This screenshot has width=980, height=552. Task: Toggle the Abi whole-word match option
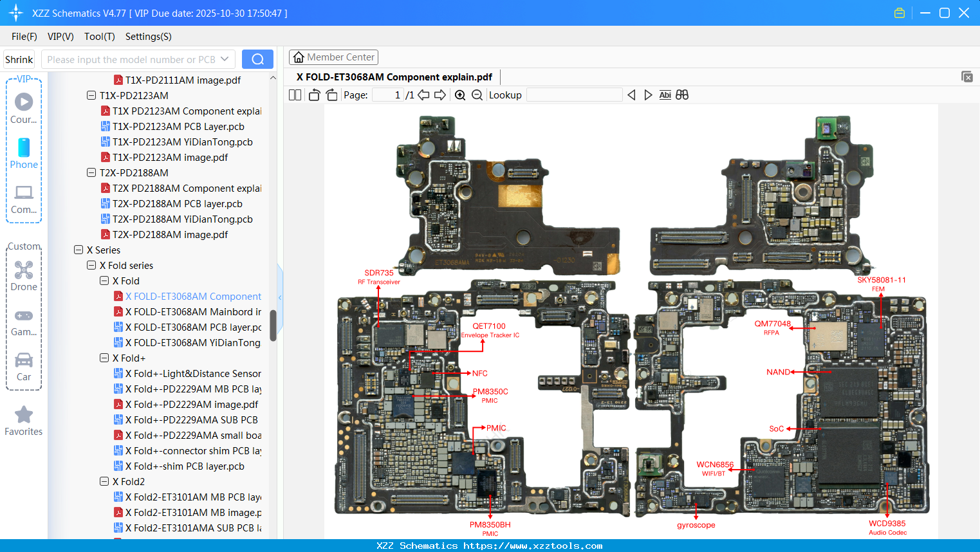[x=665, y=95]
